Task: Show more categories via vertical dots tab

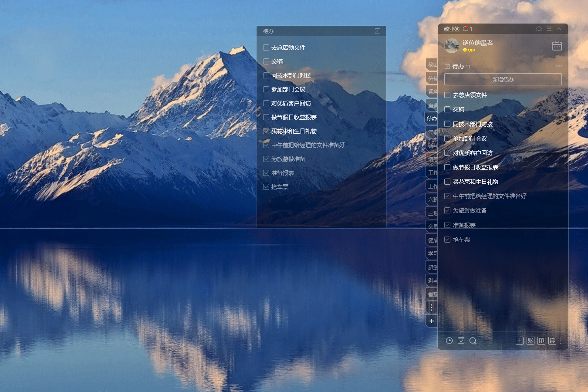Action: pyautogui.click(x=431, y=308)
